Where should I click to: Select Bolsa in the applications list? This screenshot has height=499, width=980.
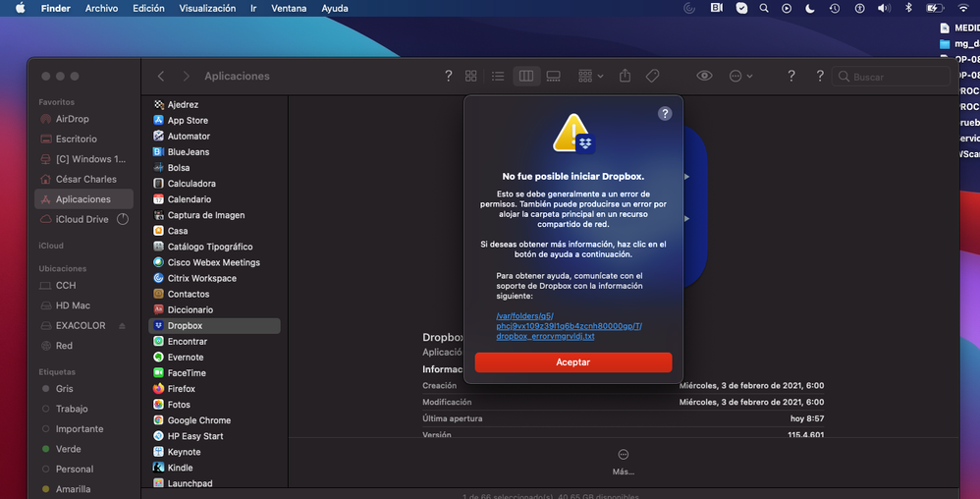tap(214, 168)
